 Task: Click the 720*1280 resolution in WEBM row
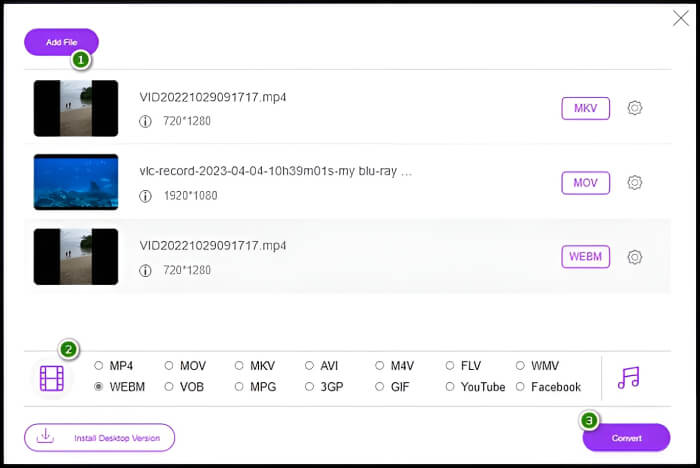click(x=187, y=270)
